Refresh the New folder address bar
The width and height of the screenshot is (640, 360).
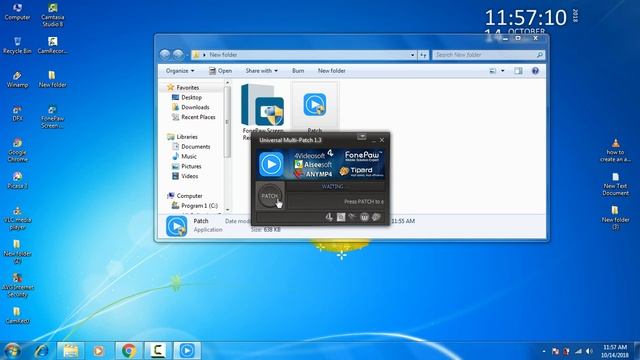pyautogui.click(x=423, y=55)
